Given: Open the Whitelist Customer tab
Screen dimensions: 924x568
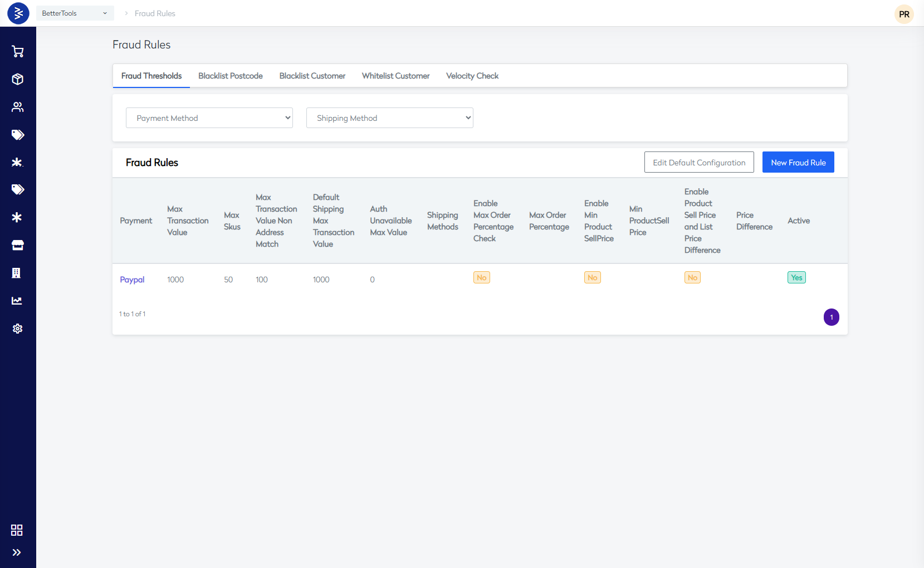Looking at the screenshot, I should [x=395, y=76].
